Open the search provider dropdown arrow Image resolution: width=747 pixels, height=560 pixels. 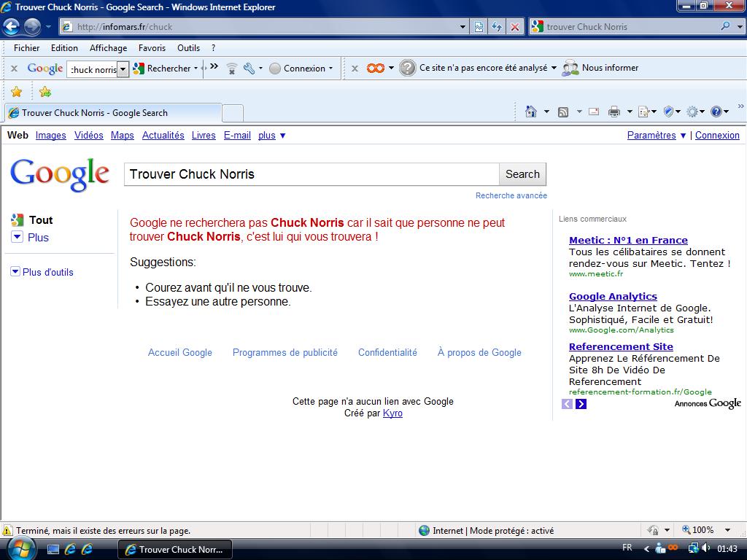coord(740,27)
